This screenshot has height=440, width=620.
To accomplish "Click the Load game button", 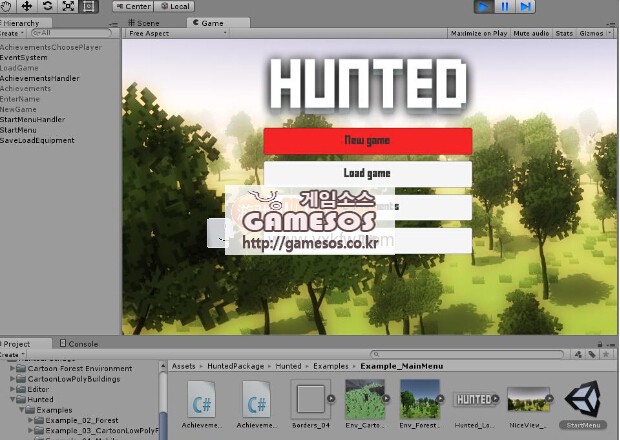I will click(368, 174).
